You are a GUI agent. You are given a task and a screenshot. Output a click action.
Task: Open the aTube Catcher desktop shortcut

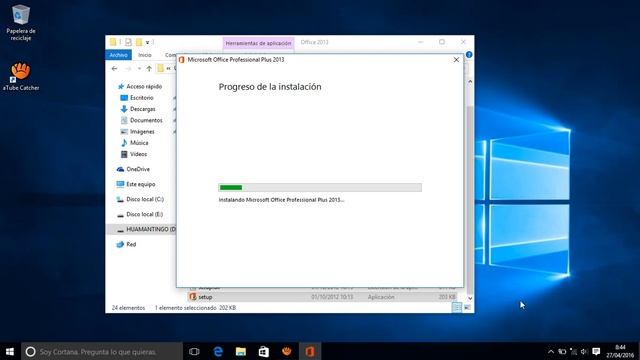tap(21, 76)
